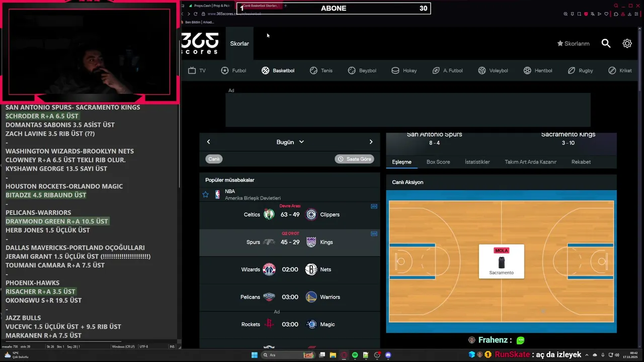Click the Sacramento MOLA timeout card
The height and width of the screenshot is (362, 644).
tap(502, 261)
